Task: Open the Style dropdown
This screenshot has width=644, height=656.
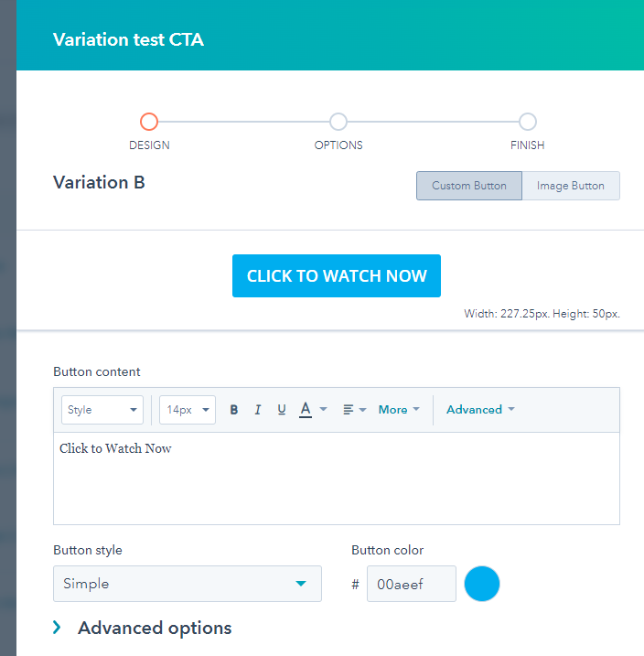Action: (x=102, y=410)
